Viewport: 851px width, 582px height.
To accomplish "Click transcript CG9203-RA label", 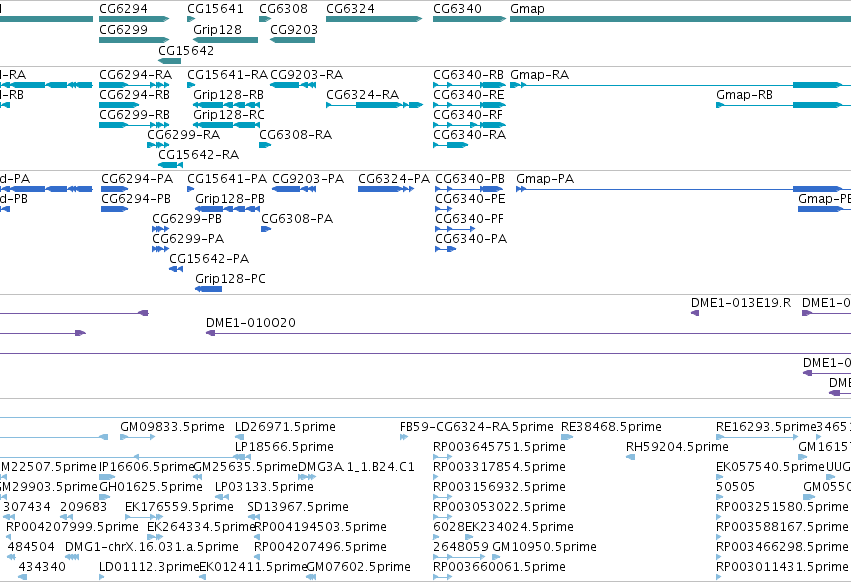I will pos(307,74).
